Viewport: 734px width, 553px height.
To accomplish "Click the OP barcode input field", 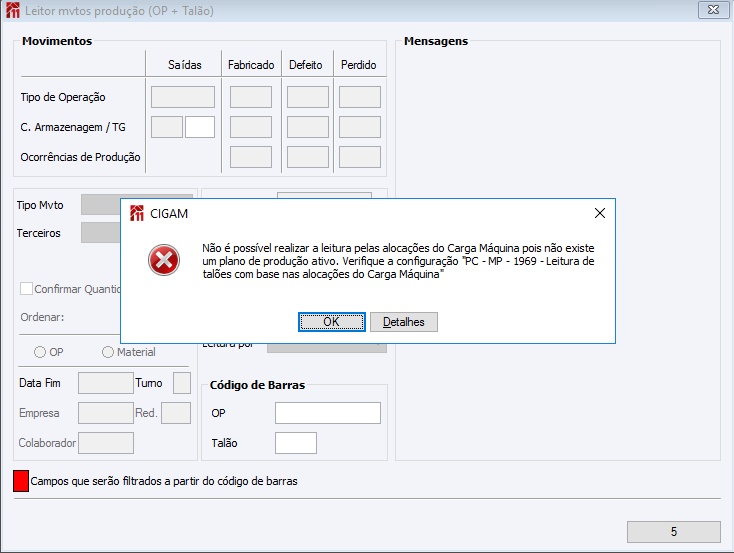I will (328, 413).
